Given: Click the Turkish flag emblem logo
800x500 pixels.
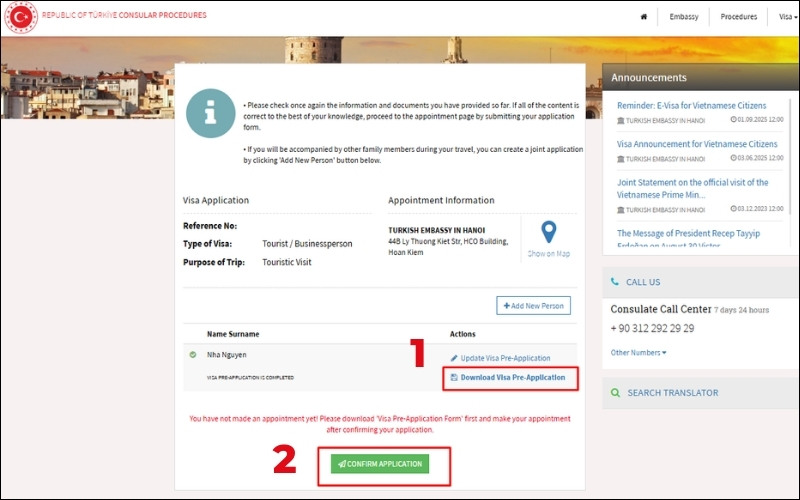Looking at the screenshot, I should click(20, 17).
